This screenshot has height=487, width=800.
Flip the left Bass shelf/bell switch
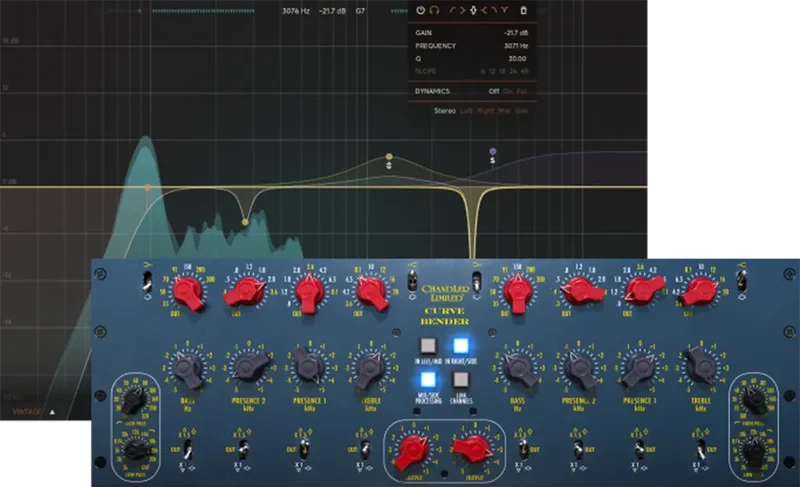pos(147,280)
